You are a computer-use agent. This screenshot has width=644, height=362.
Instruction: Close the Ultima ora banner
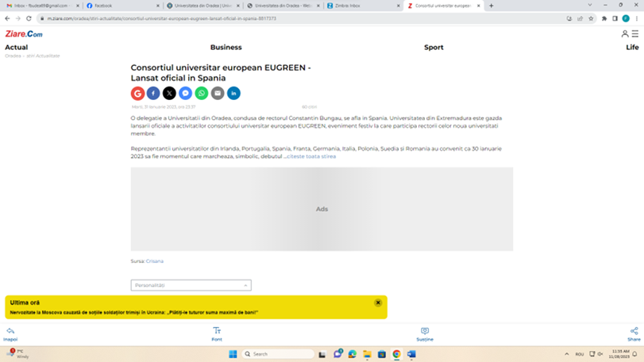click(x=378, y=302)
